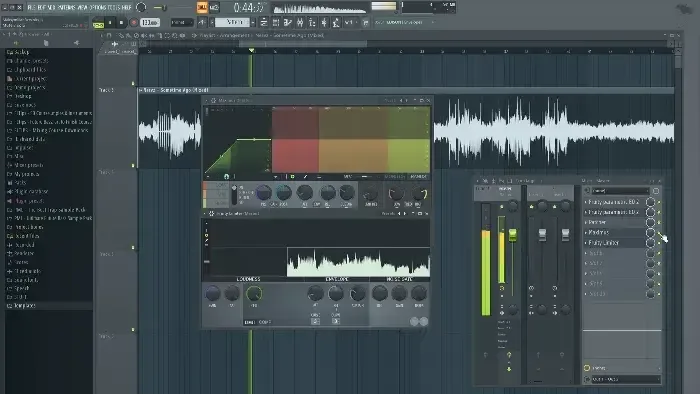Click the Maximus slot mix level knob
This screenshot has height=394, width=700.
[650, 232]
